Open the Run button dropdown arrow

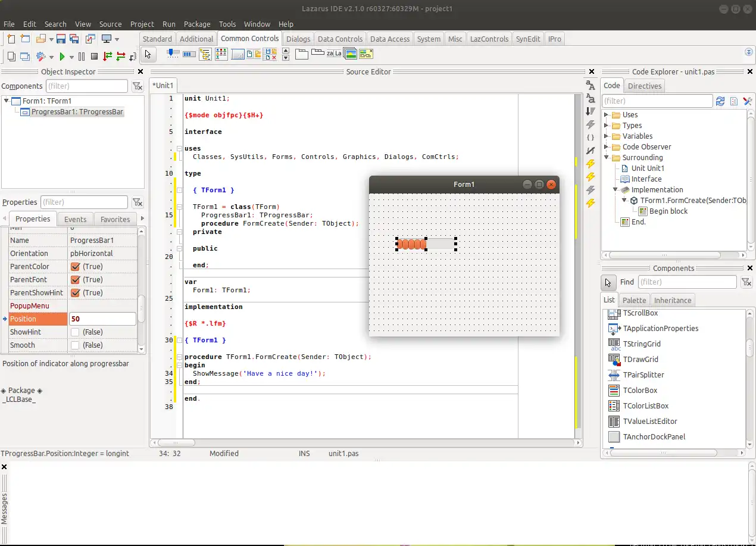coord(71,56)
